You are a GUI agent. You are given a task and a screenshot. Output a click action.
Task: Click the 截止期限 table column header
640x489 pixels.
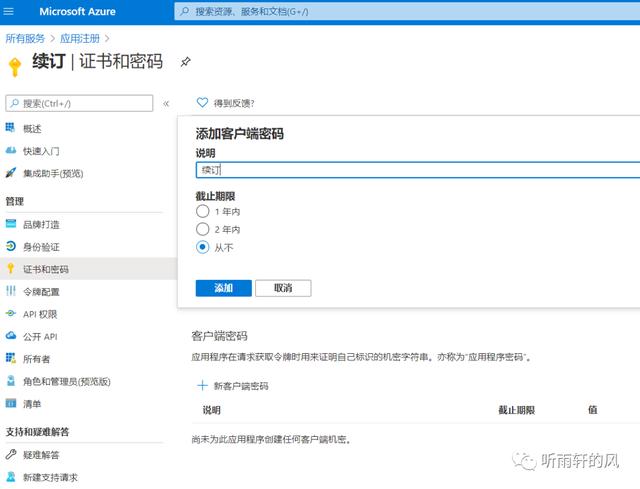[x=516, y=410]
